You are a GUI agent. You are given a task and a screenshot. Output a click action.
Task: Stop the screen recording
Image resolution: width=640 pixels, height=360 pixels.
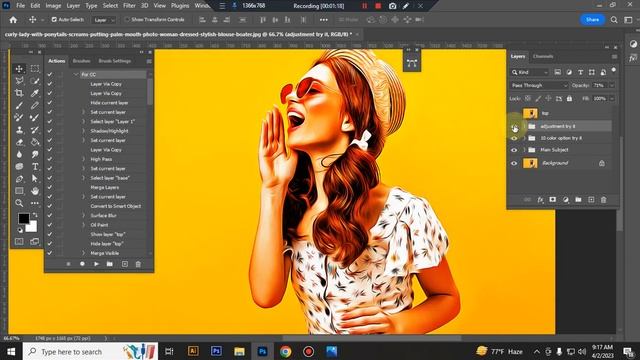[x=378, y=6]
